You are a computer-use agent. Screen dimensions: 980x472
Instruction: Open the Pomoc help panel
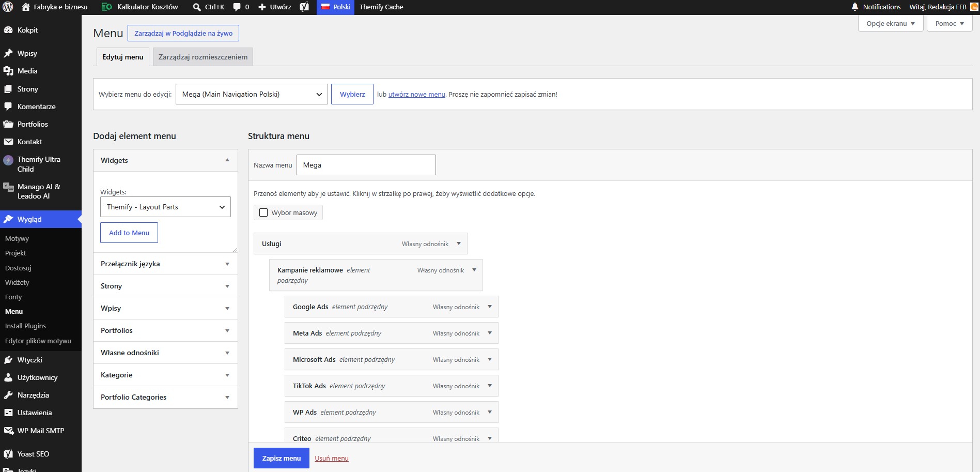[950, 23]
